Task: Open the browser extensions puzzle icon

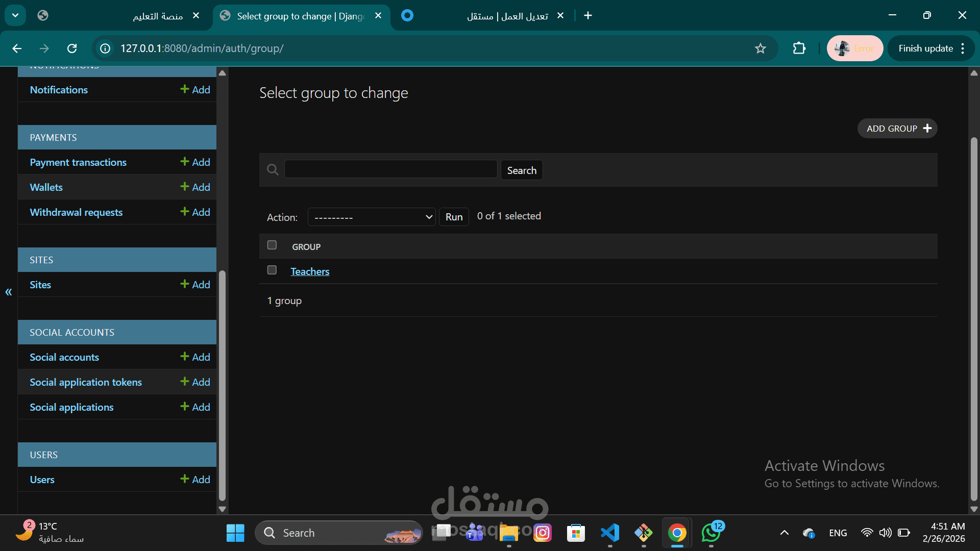Action: (x=799, y=48)
